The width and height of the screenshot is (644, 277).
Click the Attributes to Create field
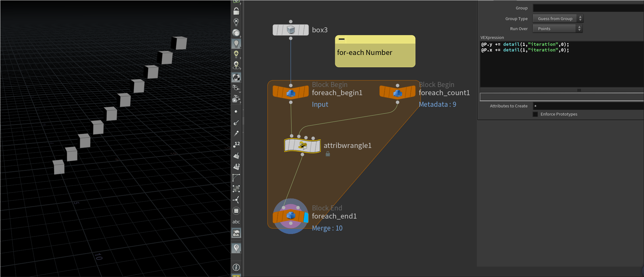point(588,106)
